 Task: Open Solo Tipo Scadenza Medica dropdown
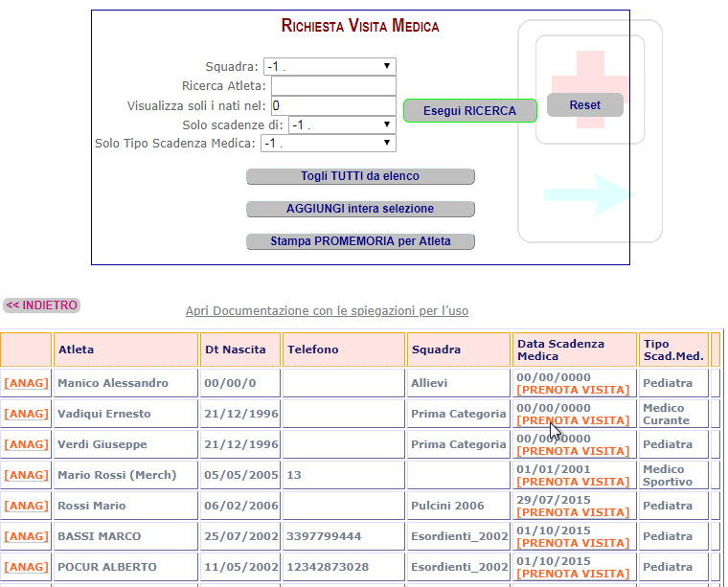click(x=329, y=144)
